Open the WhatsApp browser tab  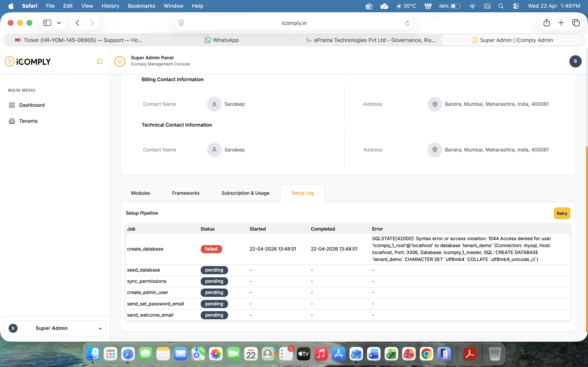221,40
